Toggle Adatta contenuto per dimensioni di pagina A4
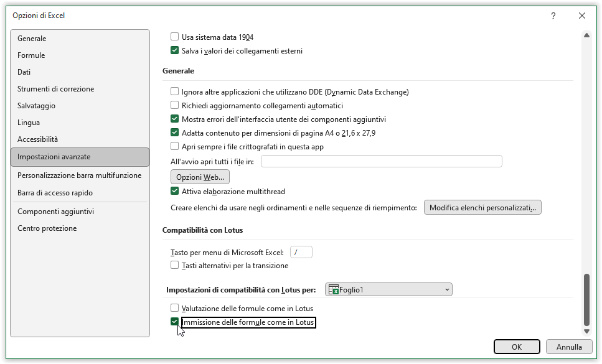Screen dimensions: 602x364 [x=175, y=133]
